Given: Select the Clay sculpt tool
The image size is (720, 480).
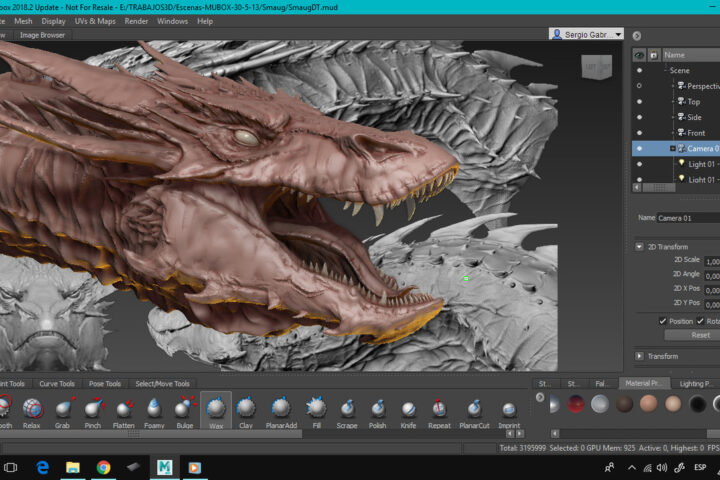Looking at the screenshot, I should point(246,412).
